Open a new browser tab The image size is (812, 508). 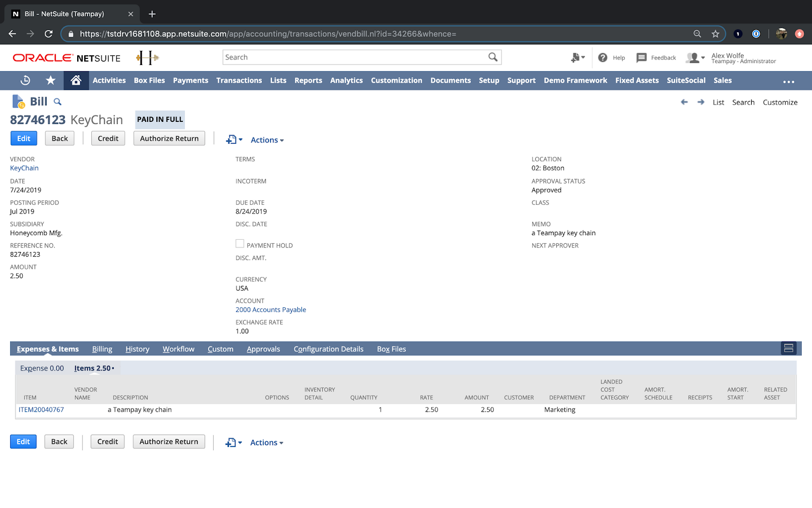point(152,14)
